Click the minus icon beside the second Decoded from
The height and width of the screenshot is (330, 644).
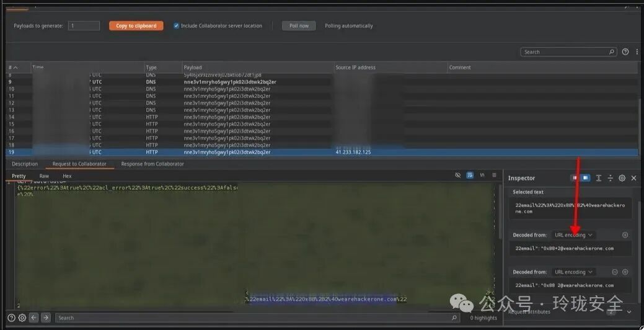[615, 272]
